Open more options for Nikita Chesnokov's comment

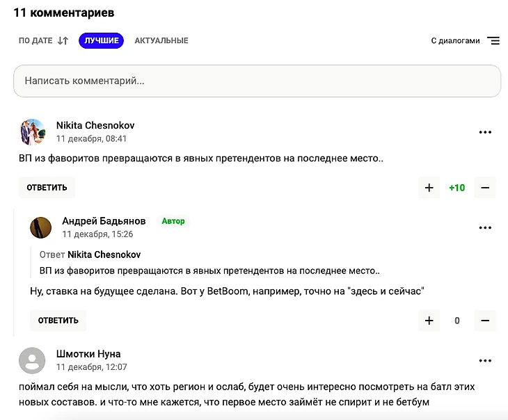(x=485, y=132)
